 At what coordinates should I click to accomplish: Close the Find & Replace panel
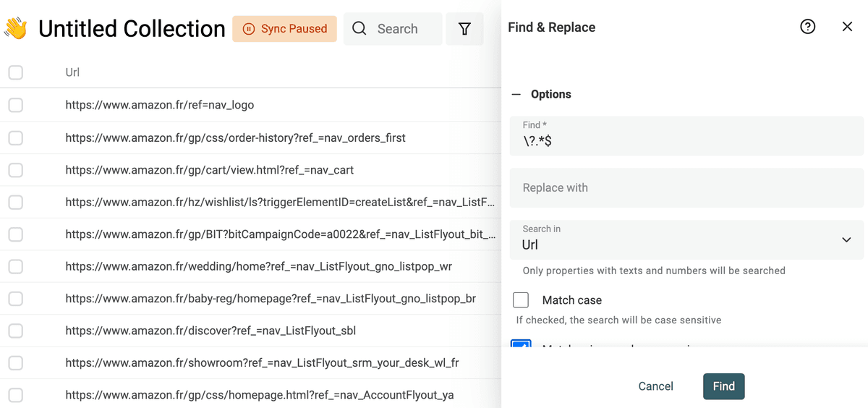(x=848, y=27)
